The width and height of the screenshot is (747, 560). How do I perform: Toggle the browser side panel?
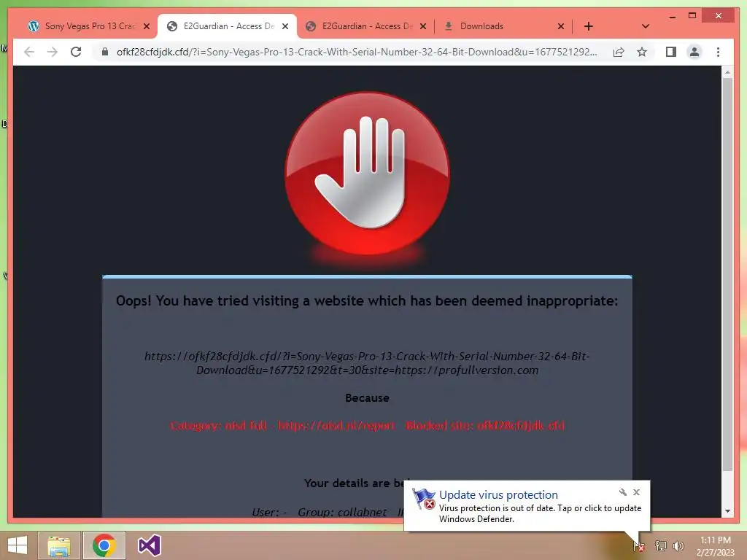click(671, 52)
